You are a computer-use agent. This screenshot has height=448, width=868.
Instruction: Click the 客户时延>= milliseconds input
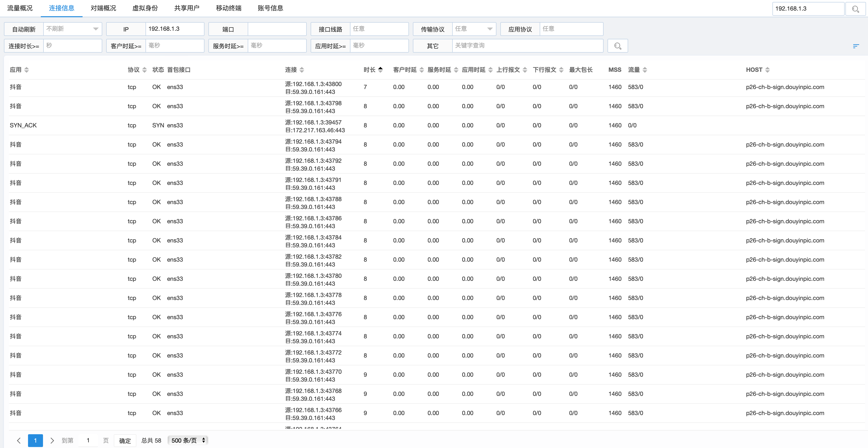tap(174, 45)
